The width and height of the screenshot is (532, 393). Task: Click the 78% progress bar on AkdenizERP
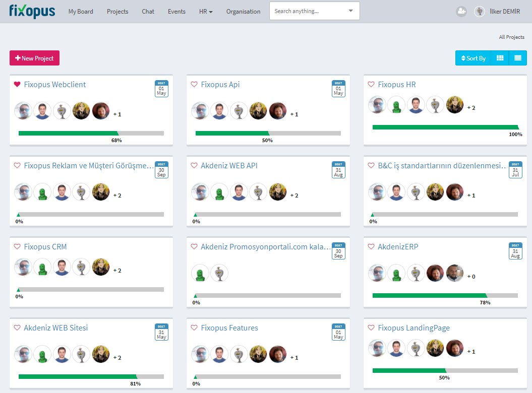click(445, 295)
